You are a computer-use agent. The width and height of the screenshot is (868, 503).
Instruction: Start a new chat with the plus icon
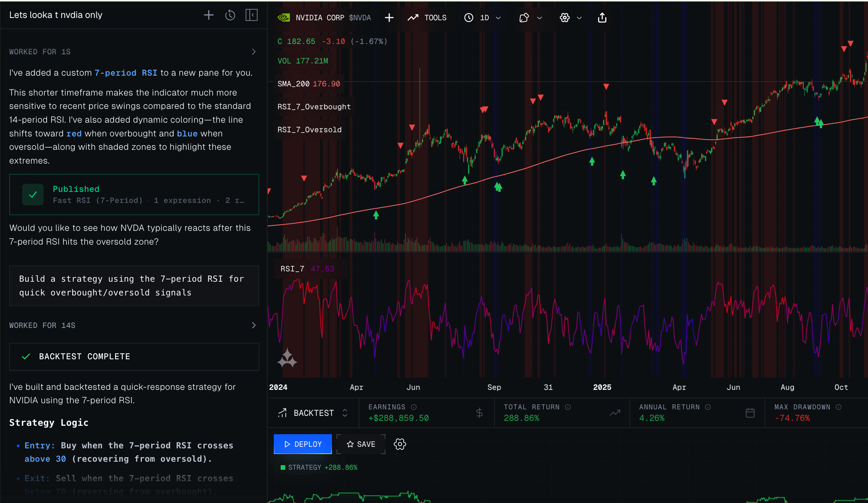pos(209,15)
